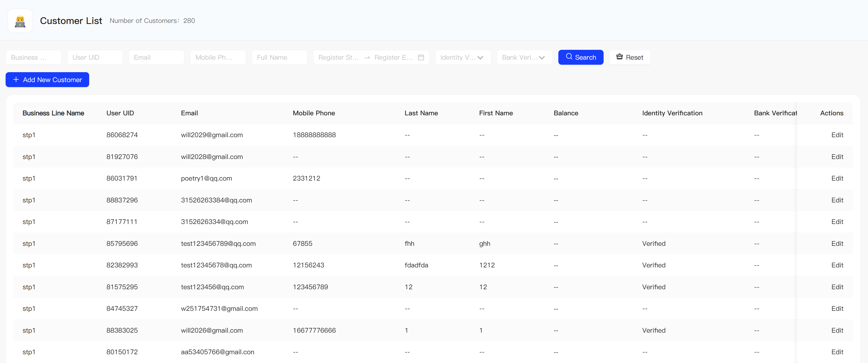Focus the Mobile Phone filter field
Screen dimensions: 868x363
pos(218,57)
